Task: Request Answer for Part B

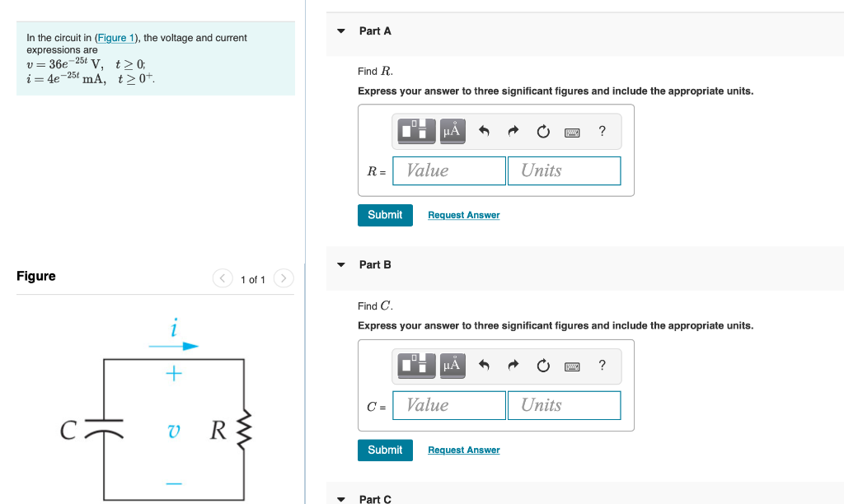Action: pyautogui.click(x=463, y=450)
